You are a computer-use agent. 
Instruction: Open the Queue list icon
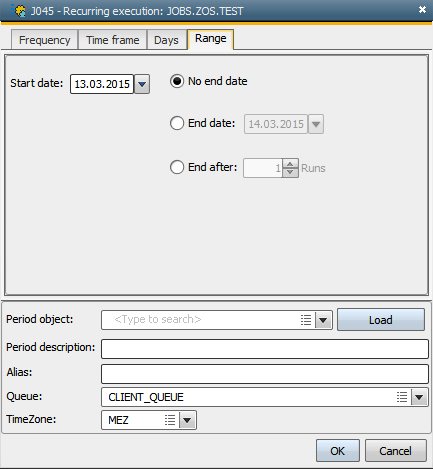click(x=402, y=397)
